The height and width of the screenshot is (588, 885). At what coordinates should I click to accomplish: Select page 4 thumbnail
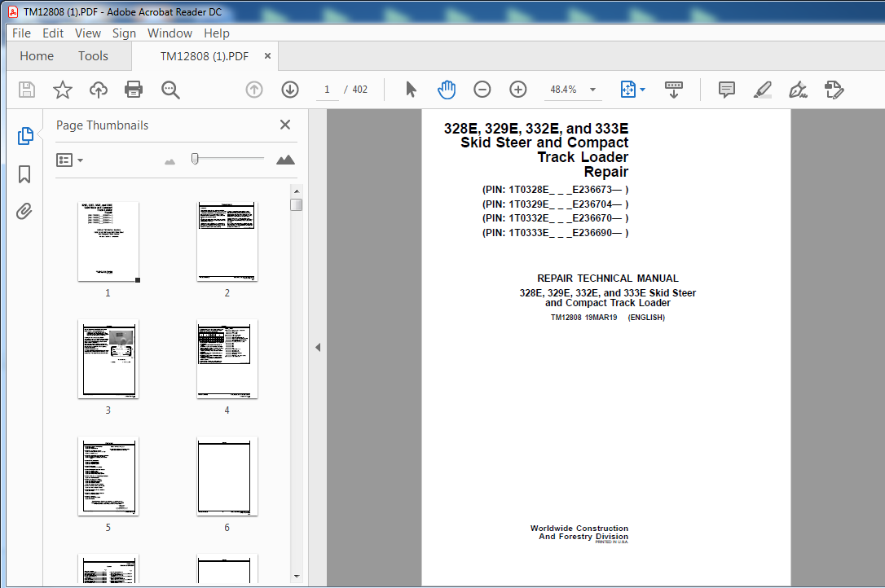pos(227,359)
